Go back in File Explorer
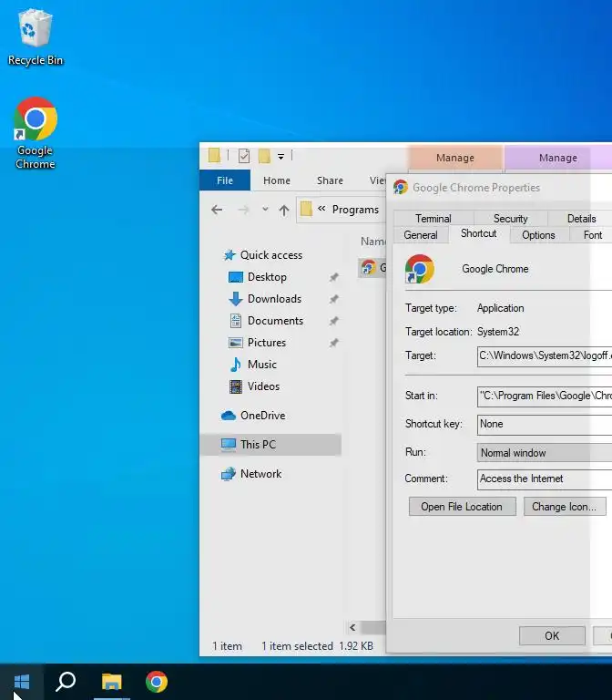This screenshot has width=612, height=700. (x=217, y=210)
